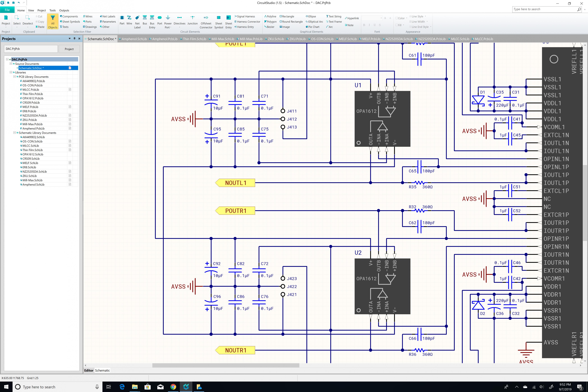
Task: Collapse the Source Documents node
Action: coord(11,64)
